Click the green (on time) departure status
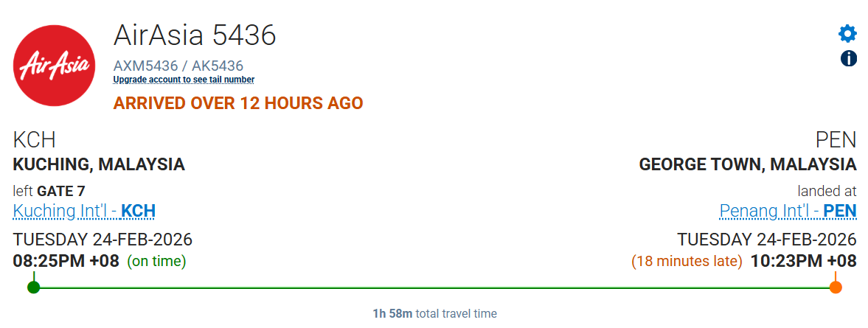The width and height of the screenshot is (868, 328). click(156, 261)
